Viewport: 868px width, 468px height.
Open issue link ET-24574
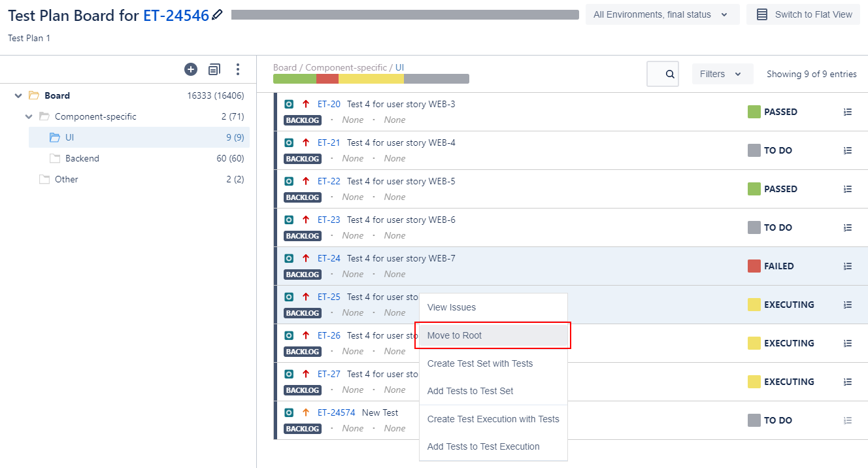[337, 412]
